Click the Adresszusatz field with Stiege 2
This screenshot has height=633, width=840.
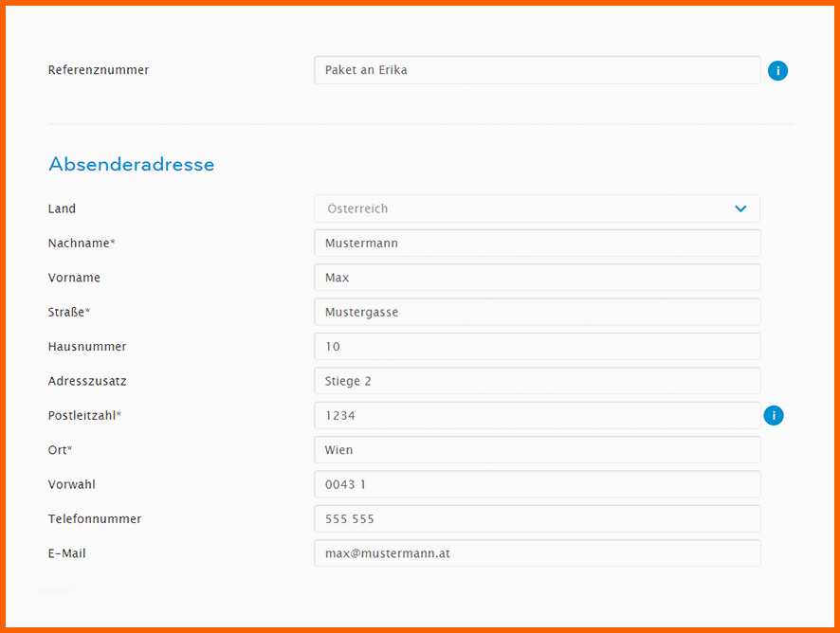[x=537, y=381]
